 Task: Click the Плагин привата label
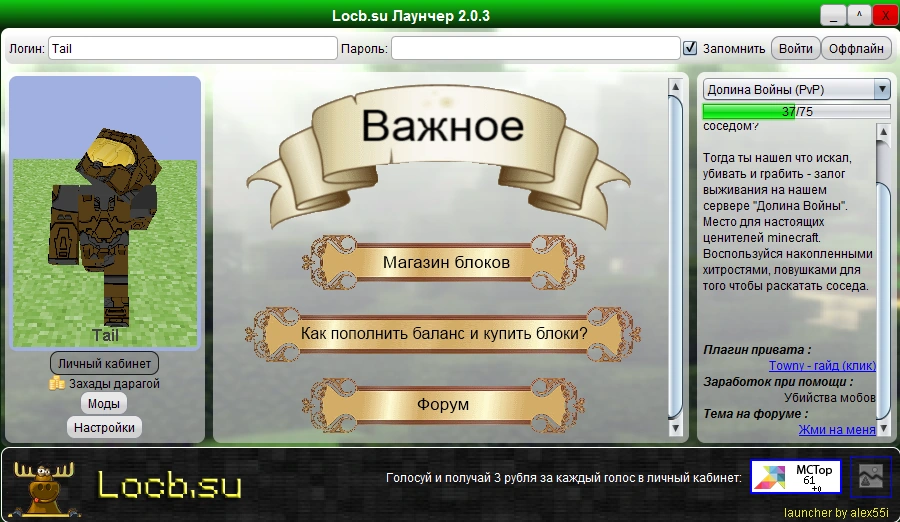pyautogui.click(x=757, y=350)
